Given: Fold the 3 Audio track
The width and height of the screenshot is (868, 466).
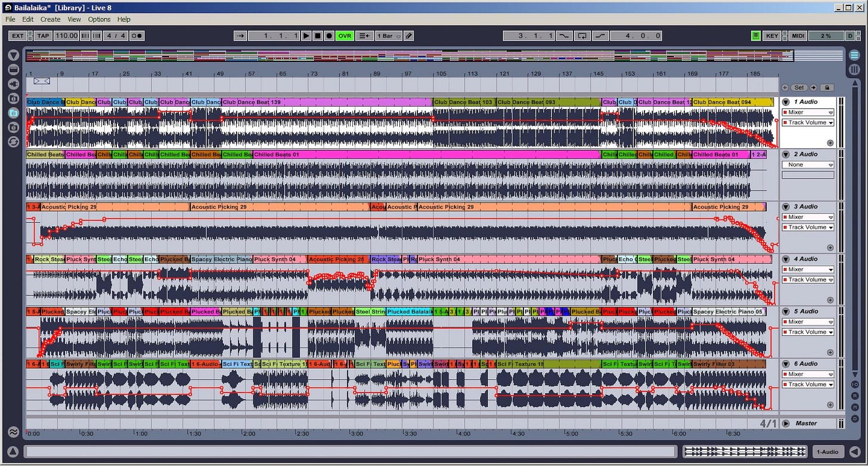Looking at the screenshot, I should coord(786,207).
